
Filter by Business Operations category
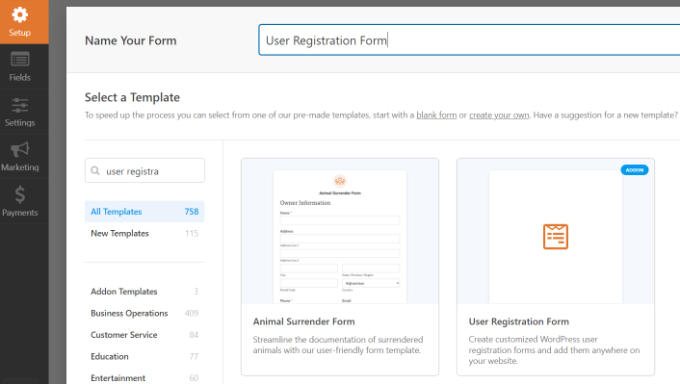(x=144, y=313)
